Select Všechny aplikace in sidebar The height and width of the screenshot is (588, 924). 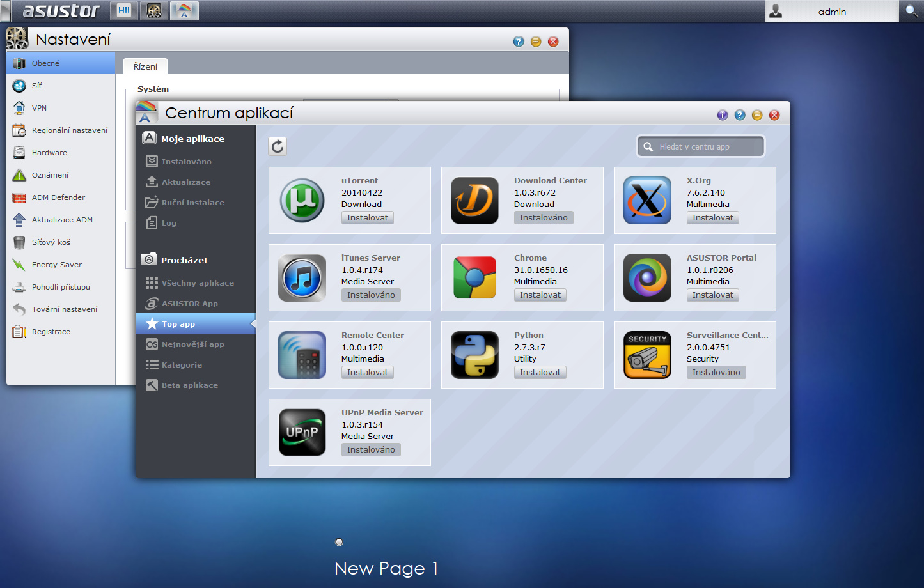pyautogui.click(x=196, y=283)
